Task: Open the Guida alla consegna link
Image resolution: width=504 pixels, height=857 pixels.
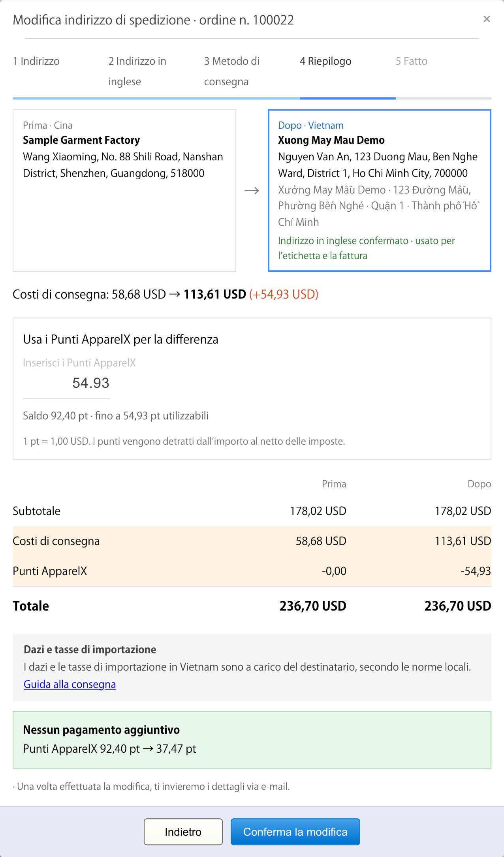Action: [x=70, y=684]
